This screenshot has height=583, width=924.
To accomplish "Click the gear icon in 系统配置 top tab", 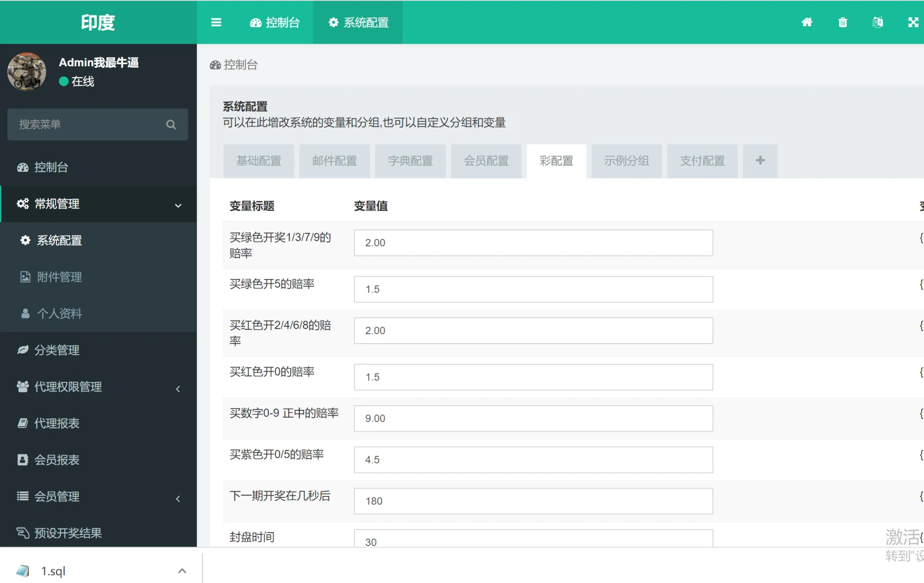I will point(333,22).
